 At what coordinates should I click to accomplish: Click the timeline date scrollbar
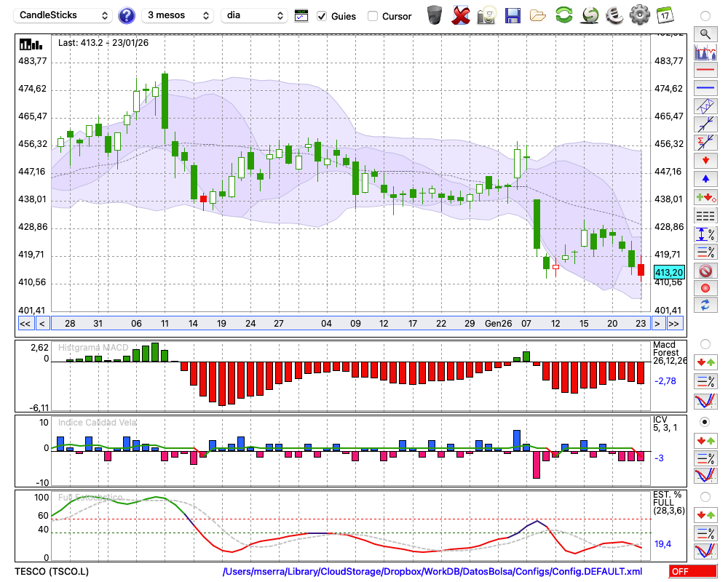[349, 324]
